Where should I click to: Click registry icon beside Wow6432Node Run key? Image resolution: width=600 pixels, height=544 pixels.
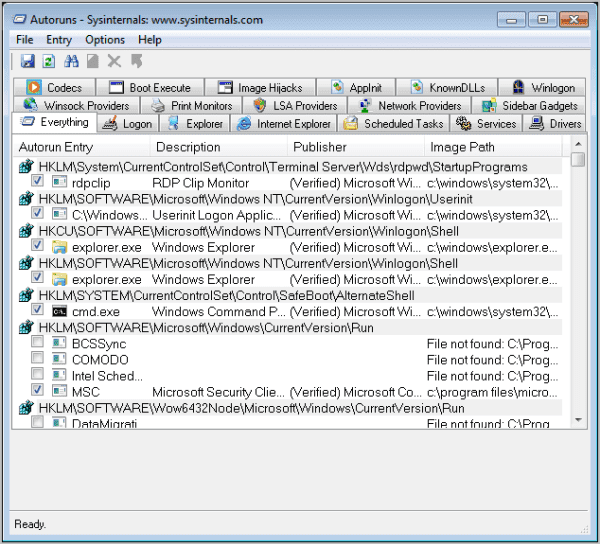[26, 408]
